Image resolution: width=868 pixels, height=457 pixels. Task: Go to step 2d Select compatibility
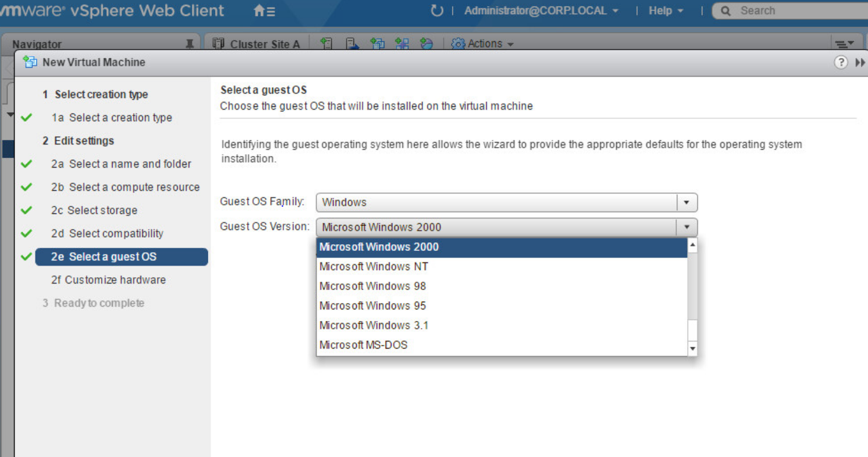107,233
